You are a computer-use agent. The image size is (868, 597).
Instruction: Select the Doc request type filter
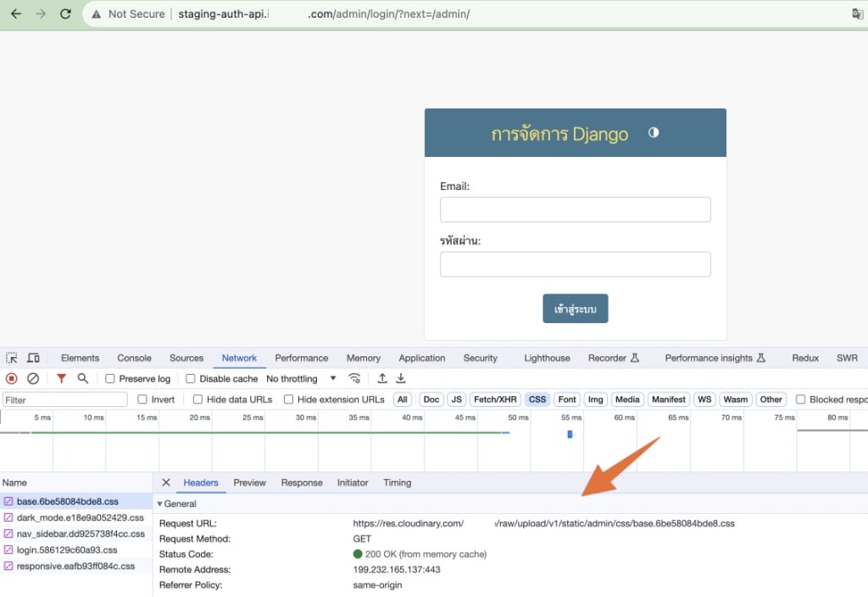tap(431, 399)
